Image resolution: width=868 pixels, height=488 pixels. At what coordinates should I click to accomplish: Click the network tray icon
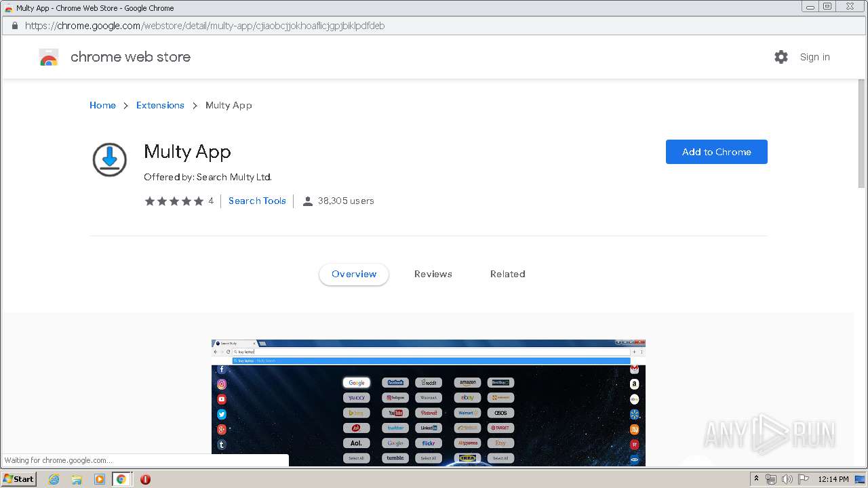(771, 479)
